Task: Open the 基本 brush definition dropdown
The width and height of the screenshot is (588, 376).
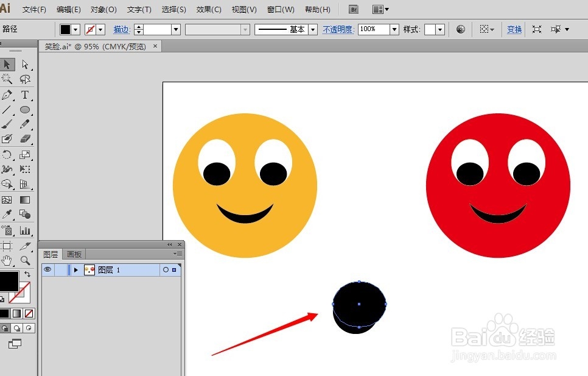Action: point(313,29)
